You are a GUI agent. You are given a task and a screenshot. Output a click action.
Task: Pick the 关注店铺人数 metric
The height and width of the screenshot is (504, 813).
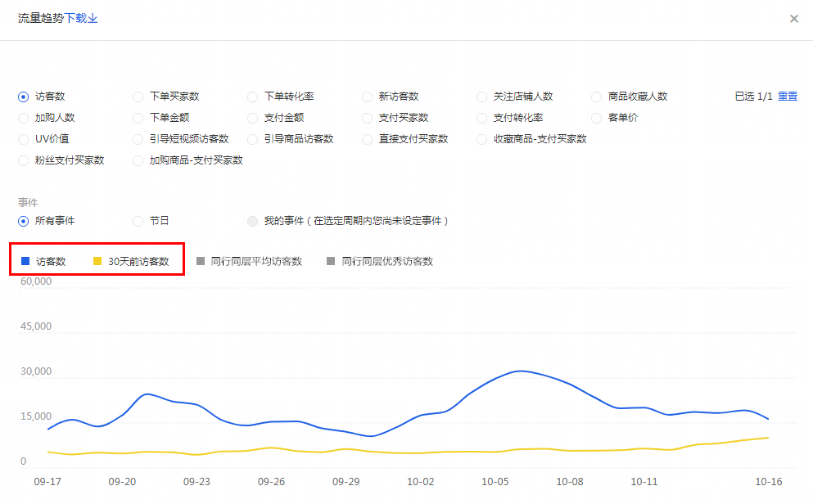click(482, 97)
